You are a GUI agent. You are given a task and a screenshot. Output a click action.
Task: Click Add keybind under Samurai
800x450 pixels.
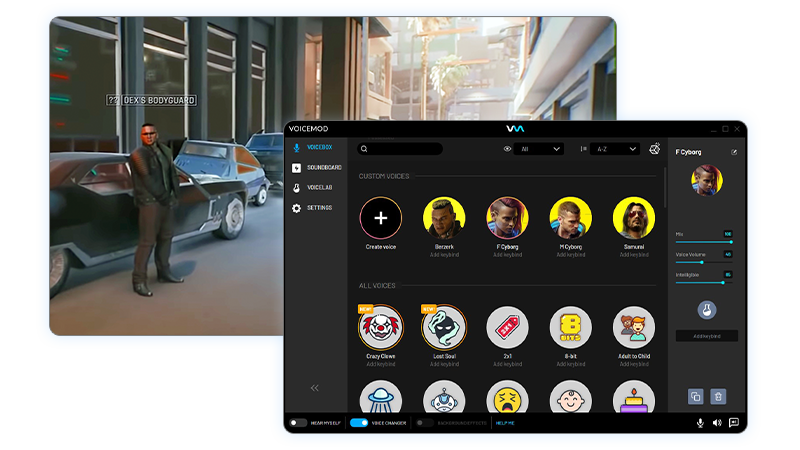[634, 255]
